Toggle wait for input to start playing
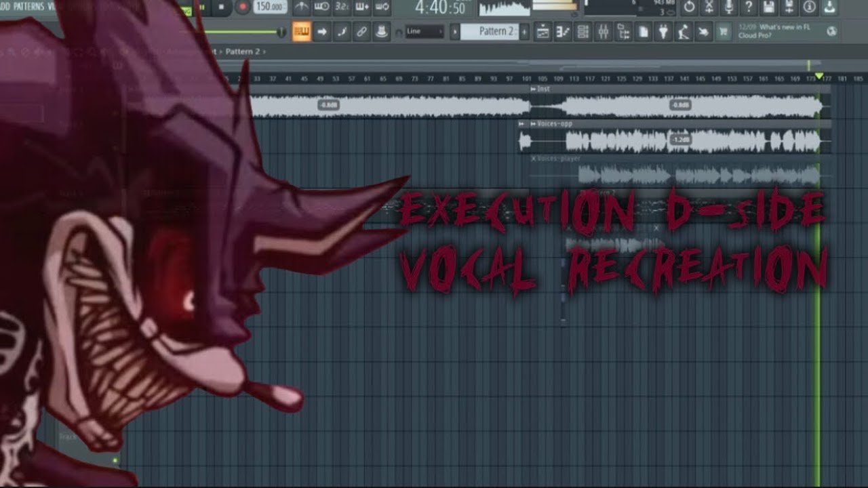The width and height of the screenshot is (868, 488). click(x=322, y=7)
